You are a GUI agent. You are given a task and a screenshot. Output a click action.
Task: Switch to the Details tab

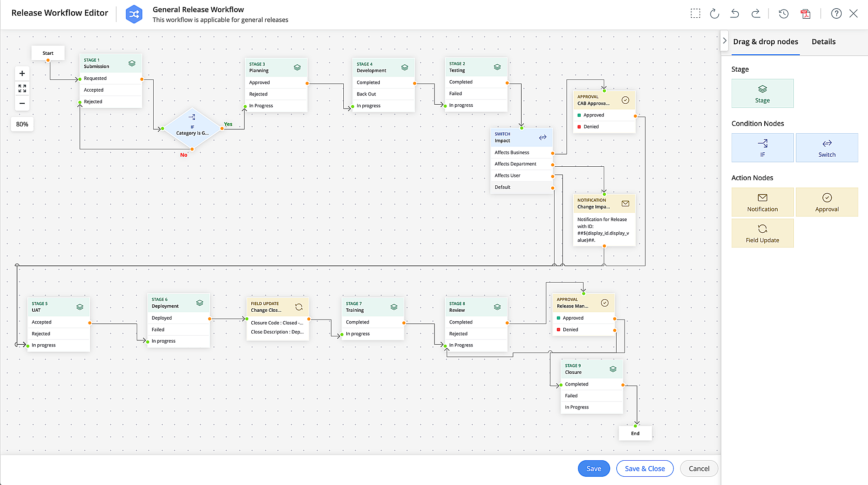(x=823, y=41)
